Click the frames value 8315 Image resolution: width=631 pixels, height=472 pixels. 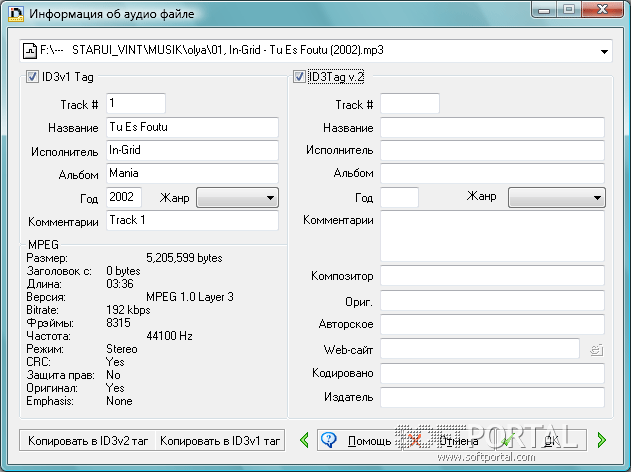coord(118,323)
